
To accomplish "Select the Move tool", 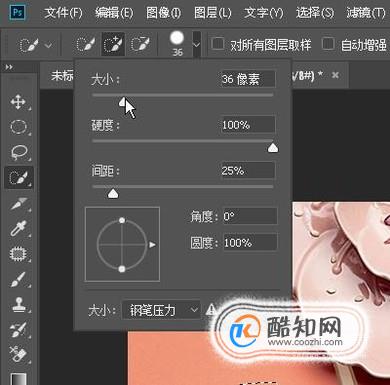I will (x=19, y=102).
